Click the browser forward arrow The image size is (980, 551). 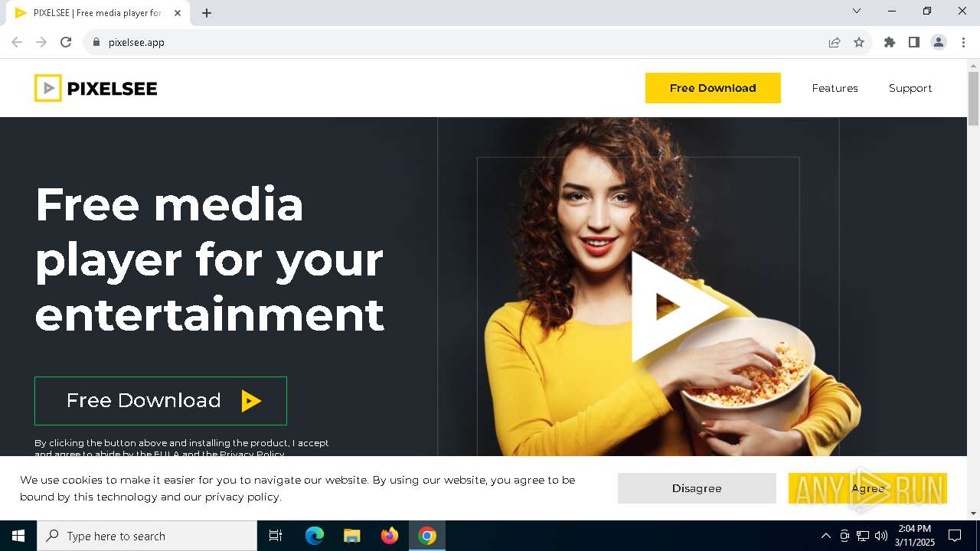point(41,42)
